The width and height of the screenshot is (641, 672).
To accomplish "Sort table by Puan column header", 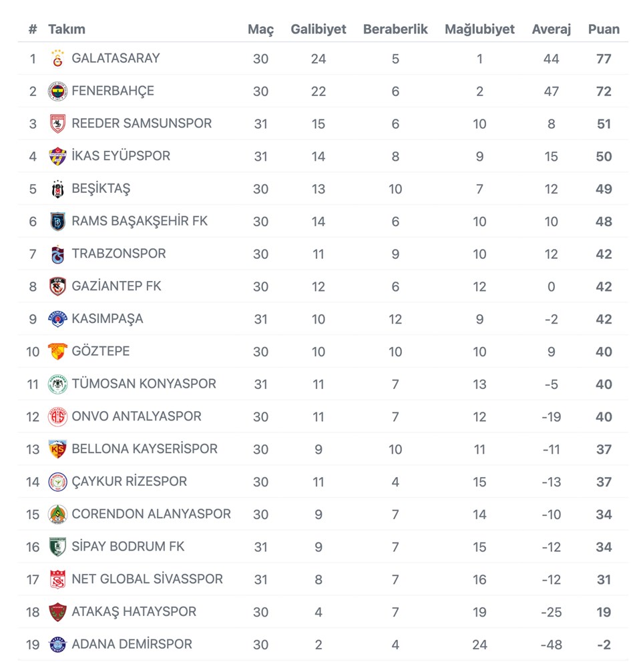I will coord(604,29).
